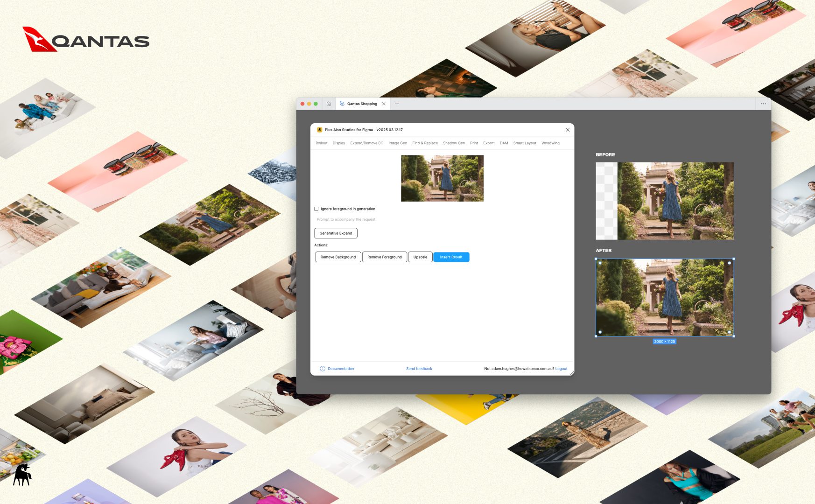This screenshot has width=815, height=504.
Task: Click the three-dot more options icon
Action: click(x=763, y=104)
